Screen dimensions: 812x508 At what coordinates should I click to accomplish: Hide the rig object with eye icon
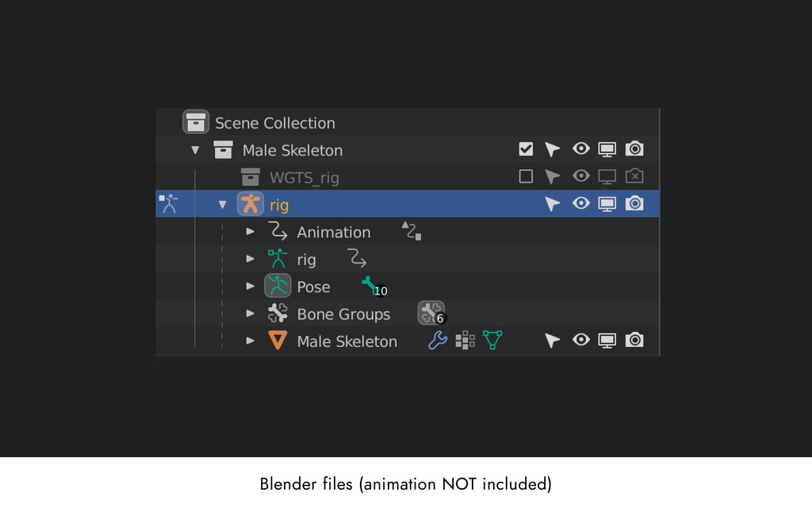[581, 204]
